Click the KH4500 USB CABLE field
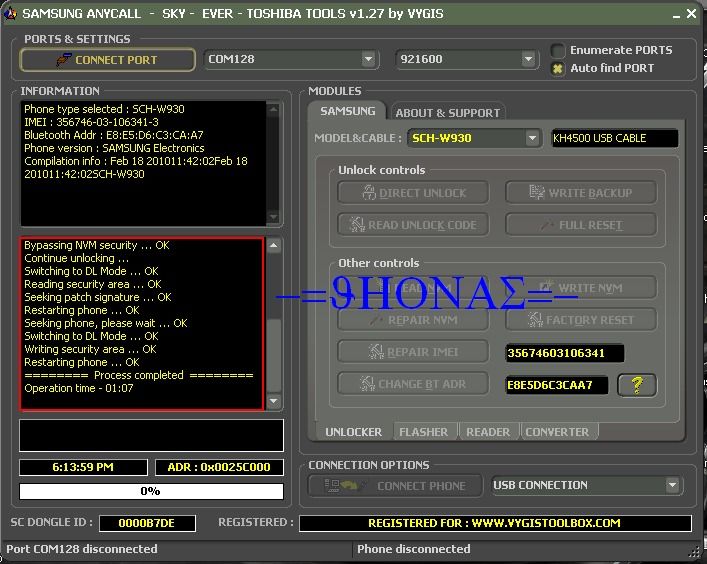Image resolution: width=707 pixels, height=564 pixels. [615, 138]
